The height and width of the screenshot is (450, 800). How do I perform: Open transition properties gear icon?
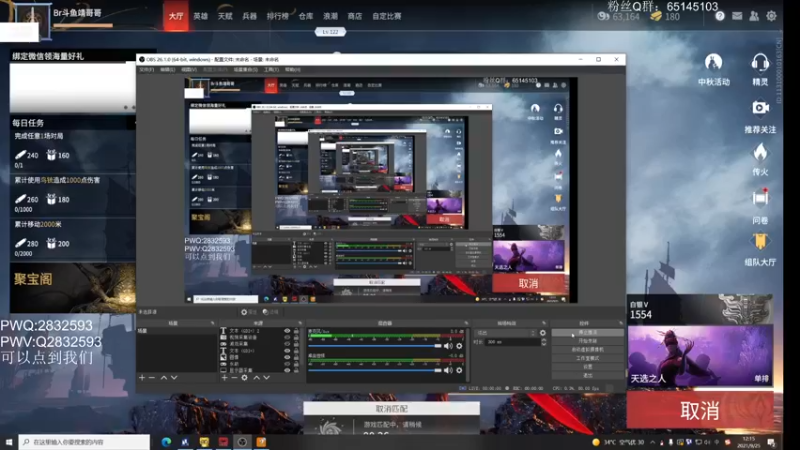[x=542, y=333]
